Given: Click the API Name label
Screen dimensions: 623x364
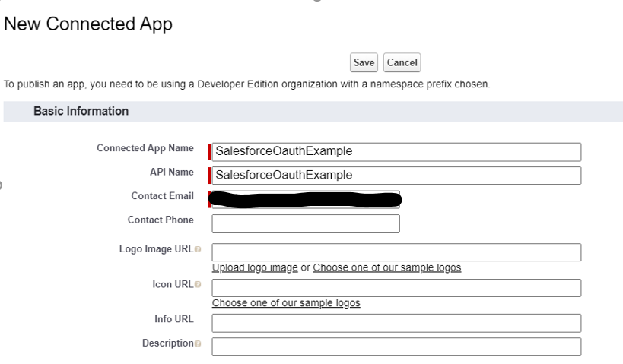Looking at the screenshot, I should click(x=172, y=172).
